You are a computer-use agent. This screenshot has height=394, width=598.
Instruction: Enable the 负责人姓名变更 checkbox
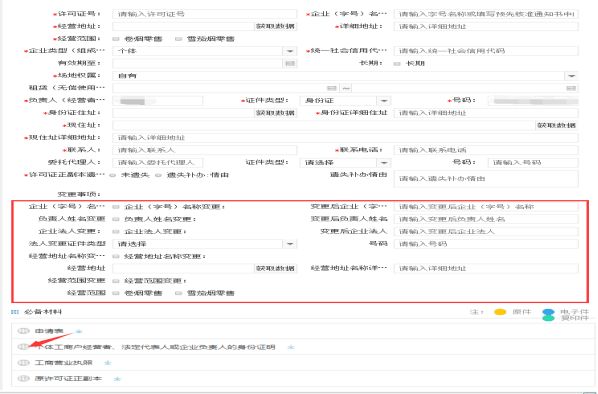pyautogui.click(x=116, y=219)
